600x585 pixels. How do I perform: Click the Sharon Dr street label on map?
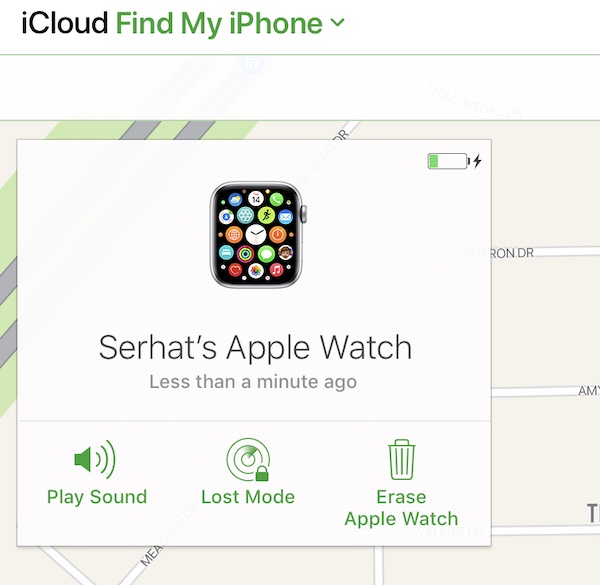[x=512, y=253]
